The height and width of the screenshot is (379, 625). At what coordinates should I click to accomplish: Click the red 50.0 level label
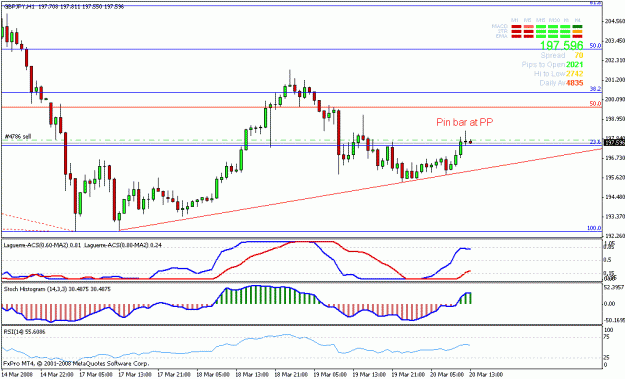595,104
